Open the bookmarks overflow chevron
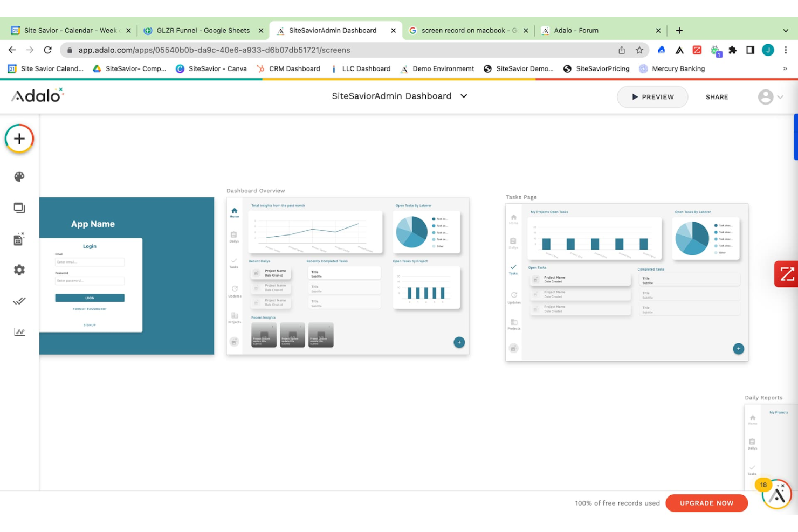The width and height of the screenshot is (798, 532). (x=786, y=68)
